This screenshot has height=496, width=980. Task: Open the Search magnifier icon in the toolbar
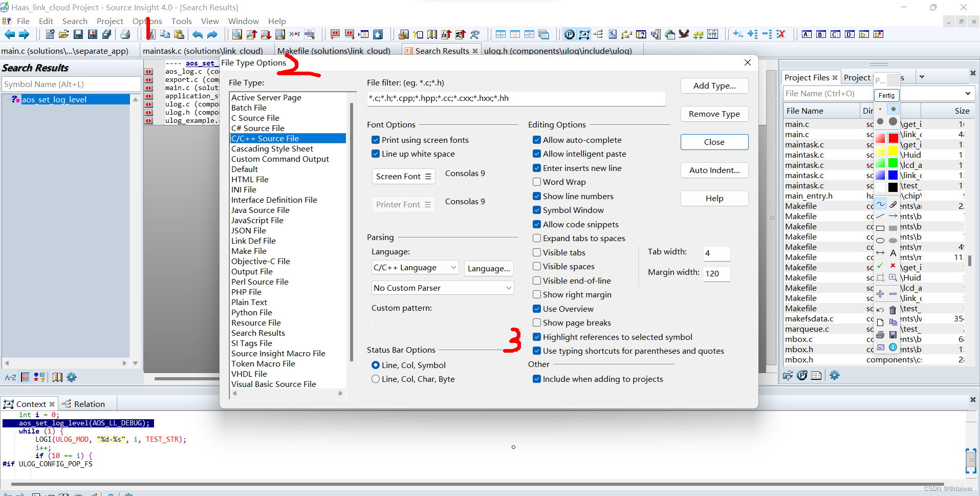coord(237,34)
